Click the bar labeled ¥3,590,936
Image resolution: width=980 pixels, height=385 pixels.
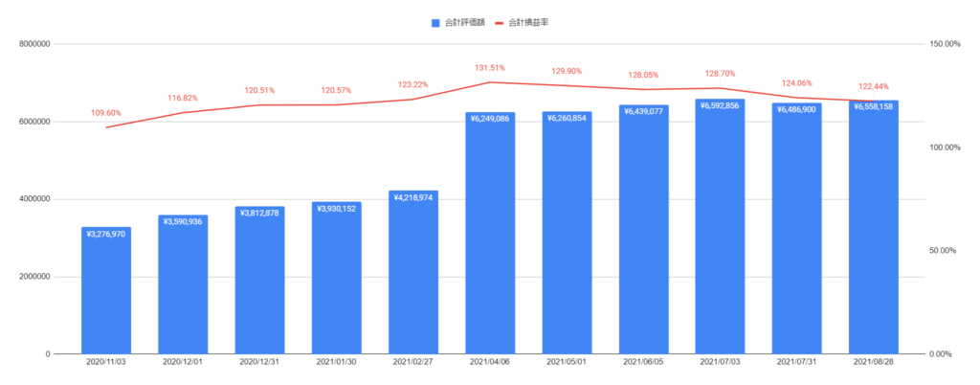click(183, 284)
